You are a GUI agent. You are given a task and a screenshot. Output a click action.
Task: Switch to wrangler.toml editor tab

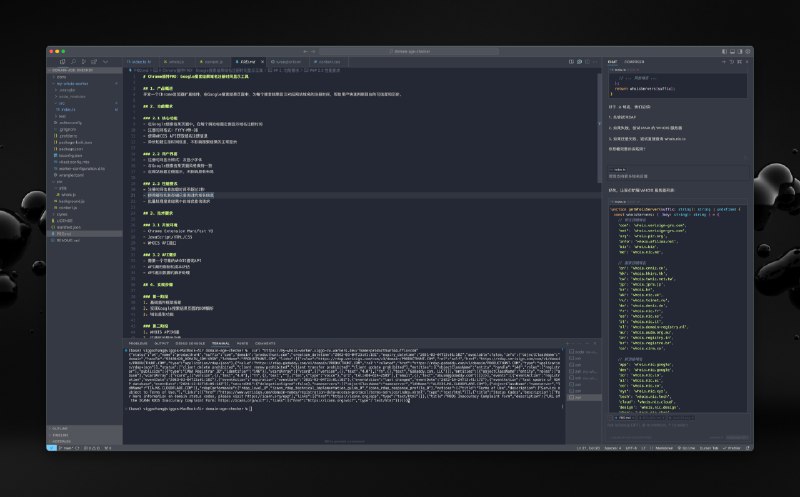287,62
